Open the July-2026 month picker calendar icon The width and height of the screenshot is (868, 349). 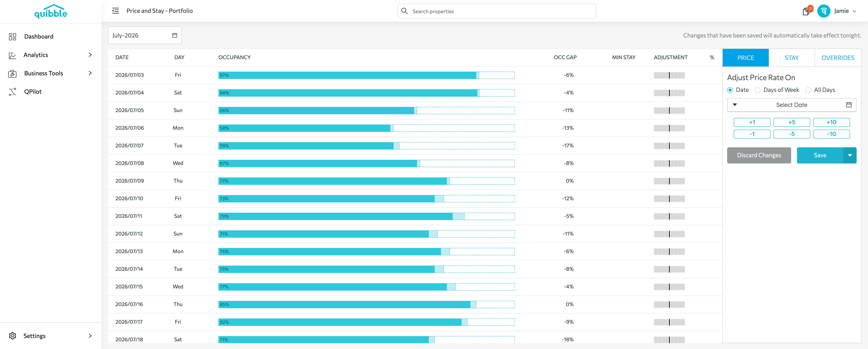click(175, 35)
